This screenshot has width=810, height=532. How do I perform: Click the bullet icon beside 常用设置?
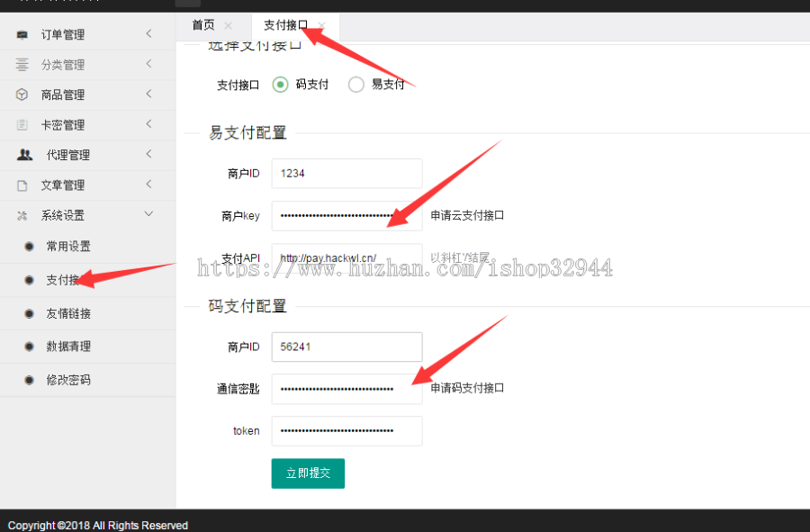(27, 246)
